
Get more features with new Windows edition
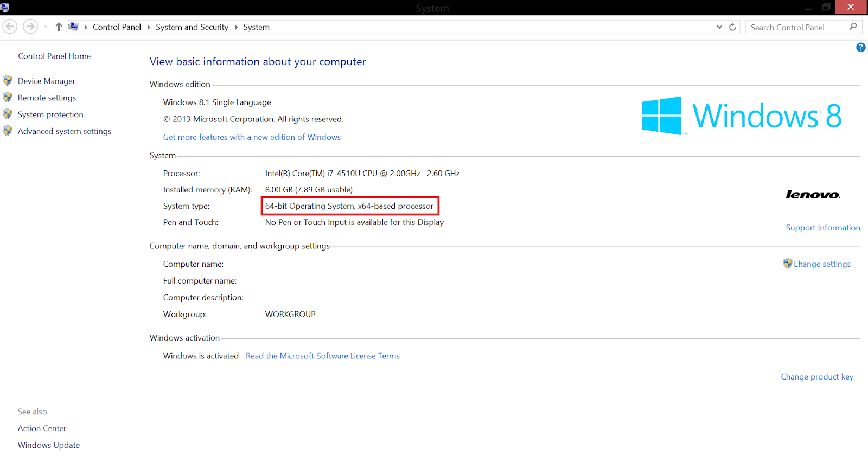click(x=252, y=137)
